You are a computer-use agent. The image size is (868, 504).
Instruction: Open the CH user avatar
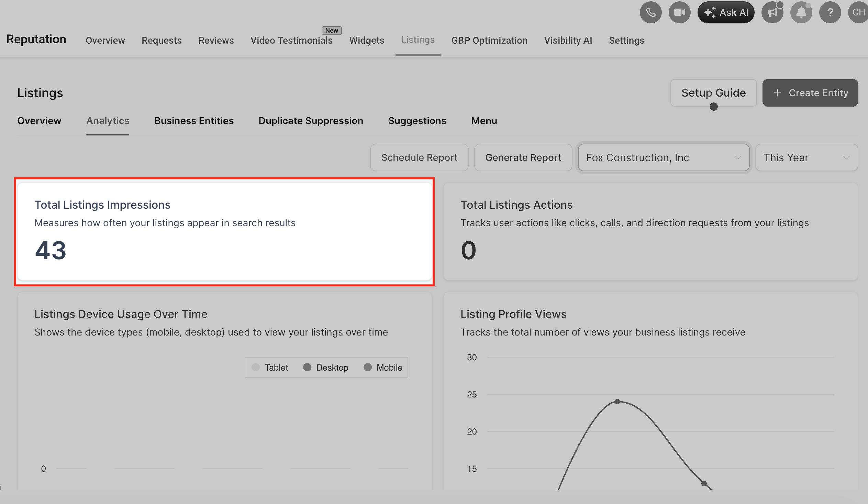coord(858,13)
